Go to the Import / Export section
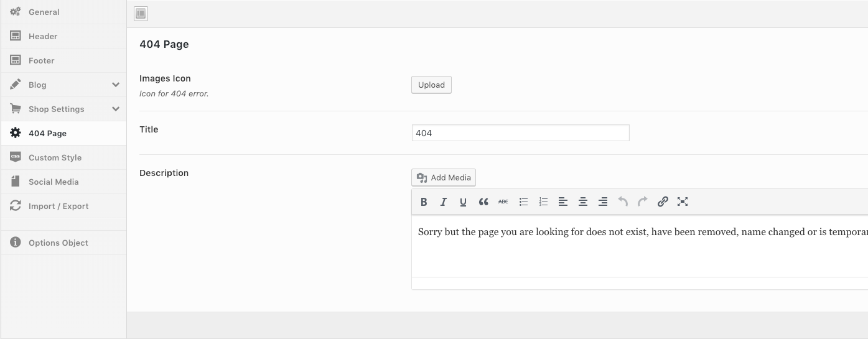Viewport: 868px width, 339px height. 58,206
